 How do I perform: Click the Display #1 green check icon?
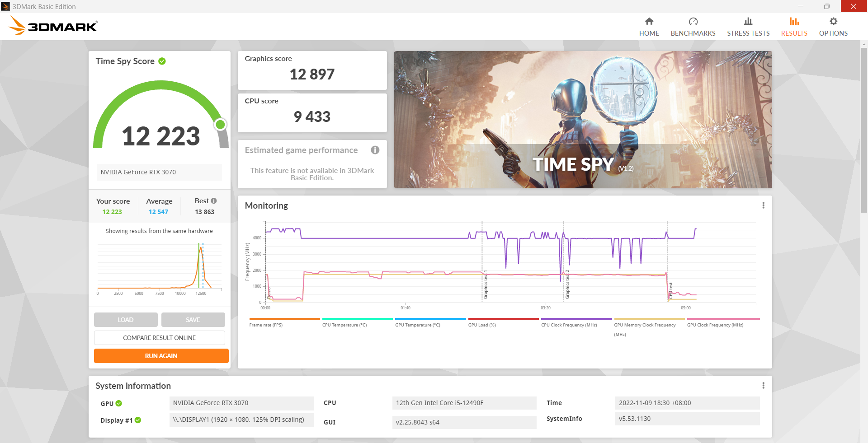coord(138,420)
